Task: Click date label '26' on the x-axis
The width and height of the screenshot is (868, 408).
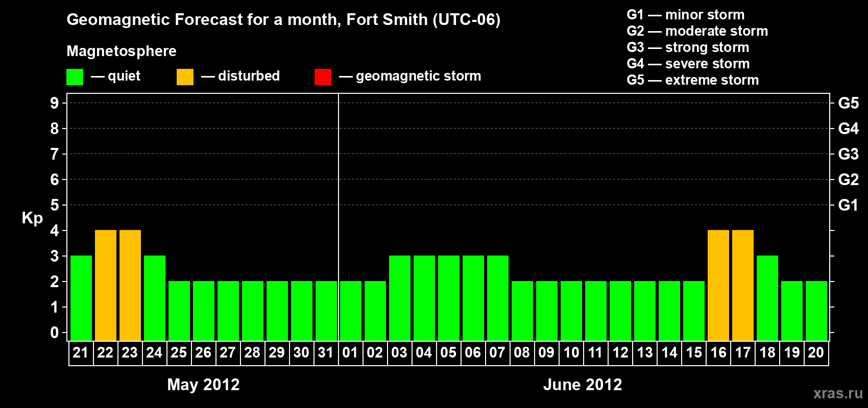Action: [x=203, y=352]
